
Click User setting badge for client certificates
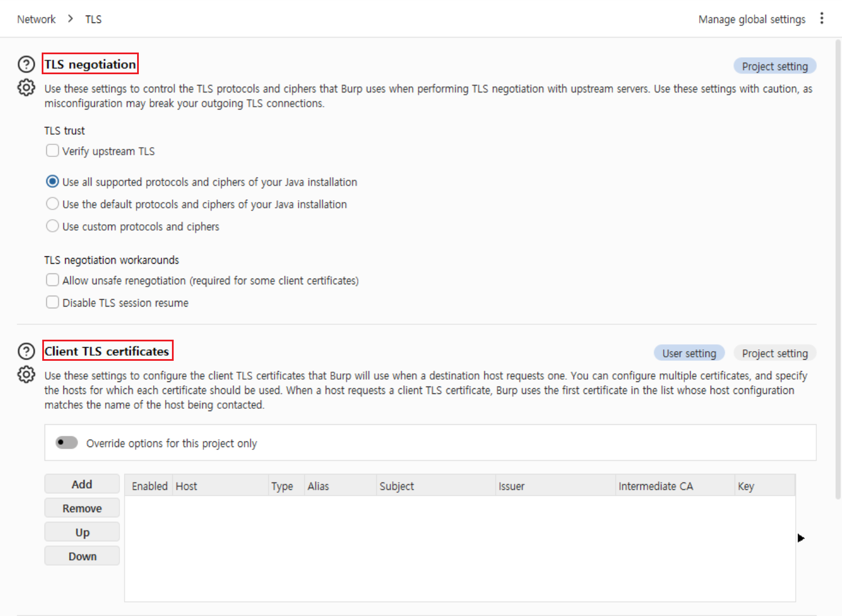[689, 353]
